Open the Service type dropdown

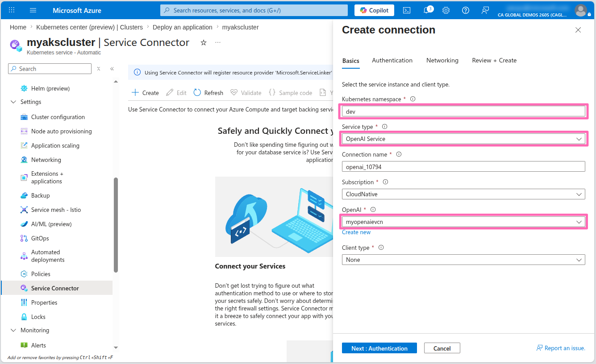click(x=463, y=139)
